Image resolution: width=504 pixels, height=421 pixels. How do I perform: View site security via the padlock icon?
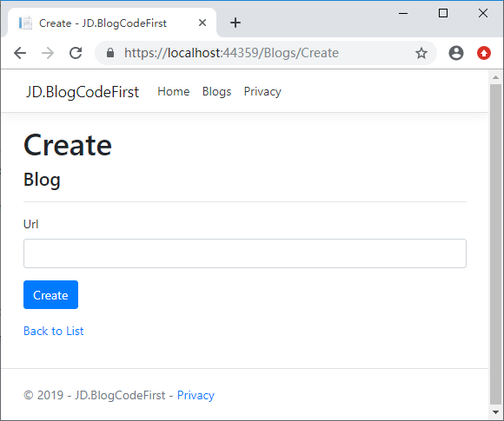(110, 53)
